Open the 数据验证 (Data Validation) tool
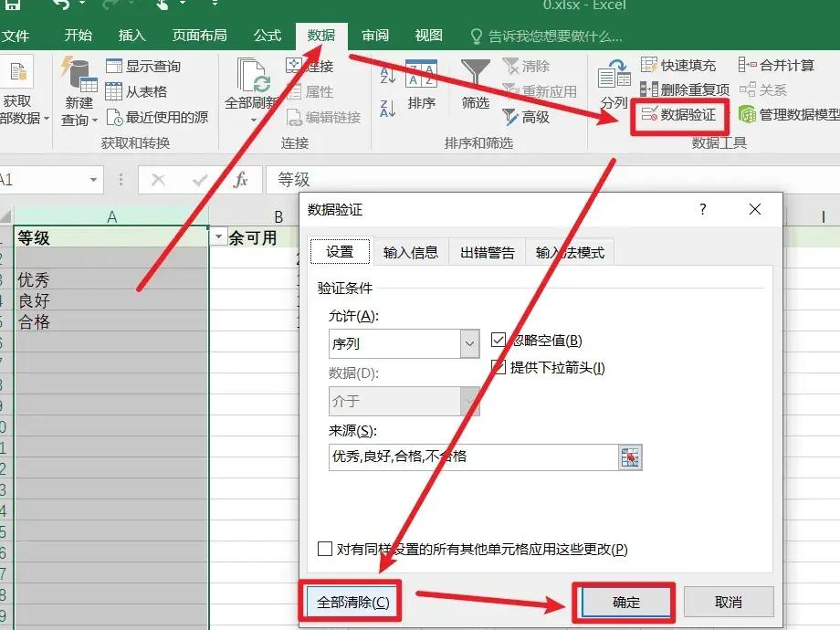Viewport: 840px width, 630px height. [x=678, y=115]
